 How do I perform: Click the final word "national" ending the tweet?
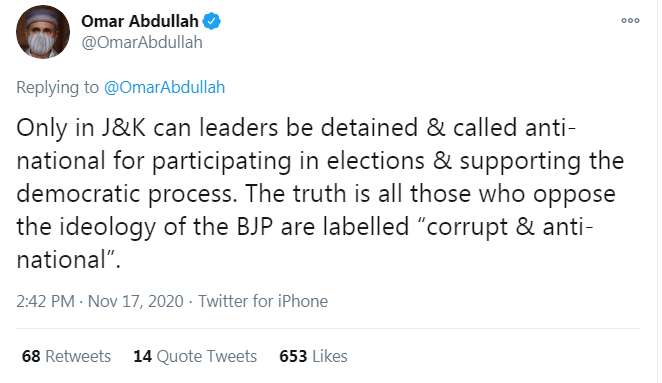click(61, 260)
